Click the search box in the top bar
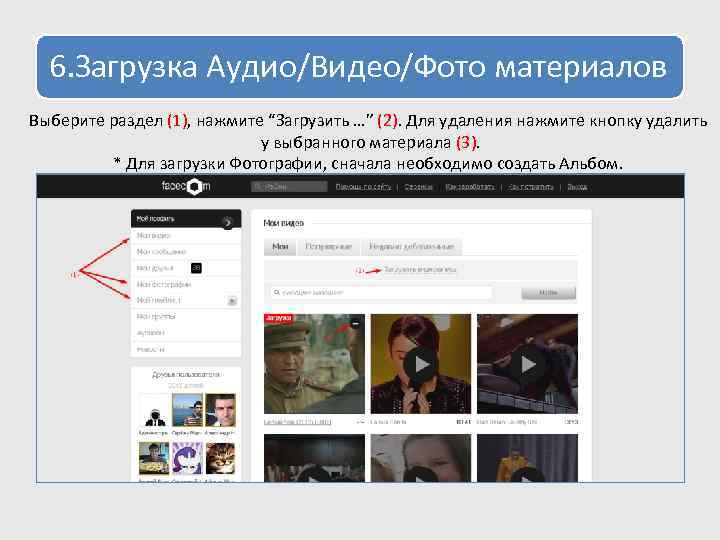720x540 pixels. pos(289,186)
